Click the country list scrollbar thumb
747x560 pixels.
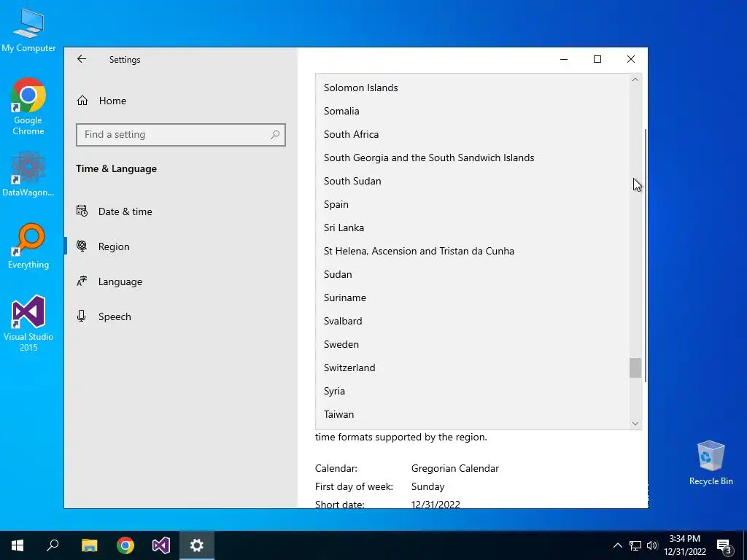635,367
